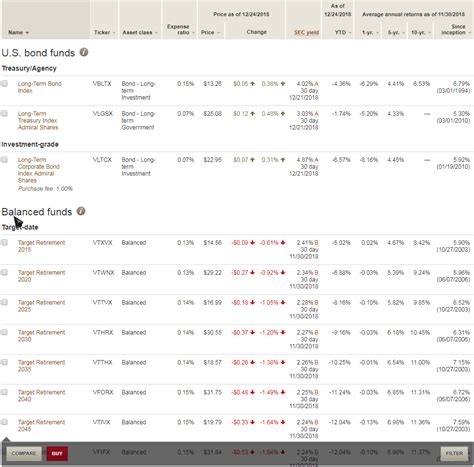Click the Purchase fee: 1.00% note
Image resolution: width=474 pixels, height=467 pixels.
click(45, 188)
